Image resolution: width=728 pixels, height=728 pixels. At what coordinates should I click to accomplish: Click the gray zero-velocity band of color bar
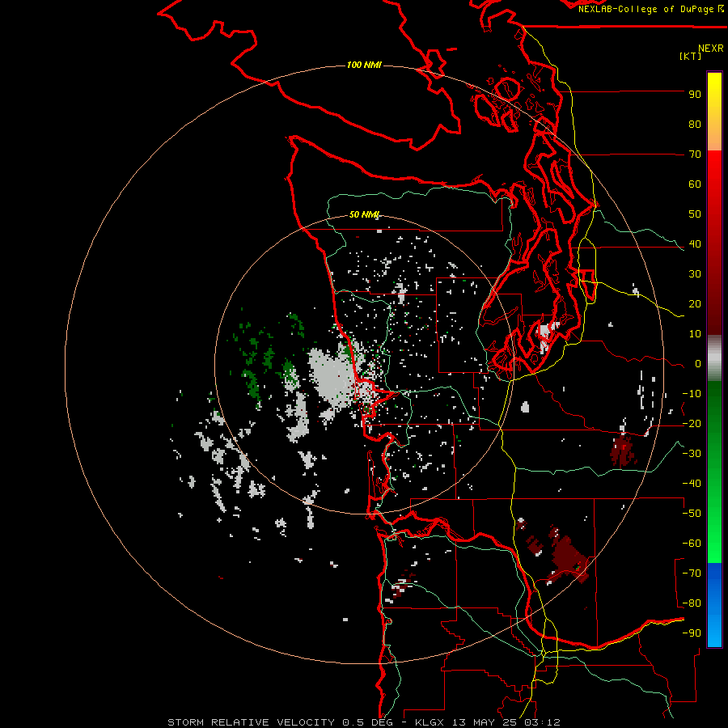pos(714,358)
